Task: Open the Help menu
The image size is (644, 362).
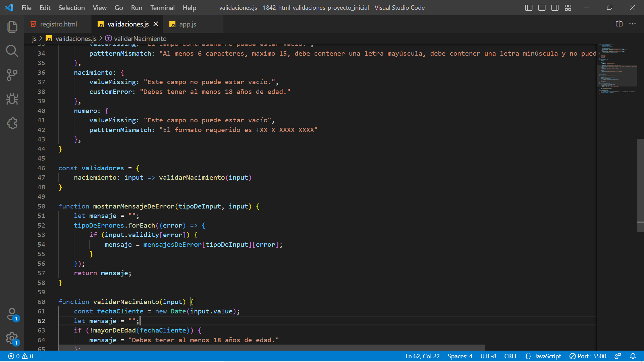Action: pos(190,8)
